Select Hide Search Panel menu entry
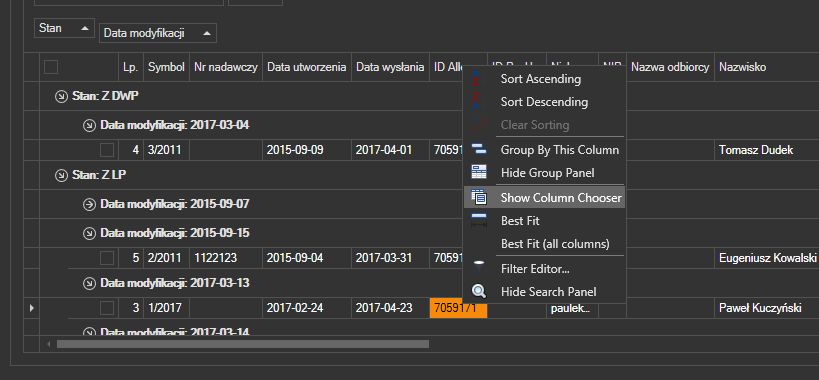This screenshot has width=819, height=380. 544,292
